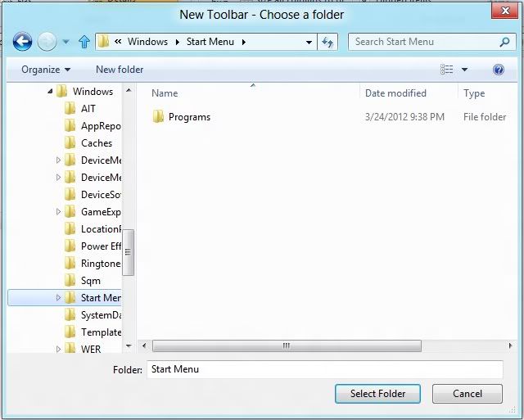Expand arrow after Start Menu breadcrumb
The width and height of the screenshot is (524, 420).
coord(244,42)
